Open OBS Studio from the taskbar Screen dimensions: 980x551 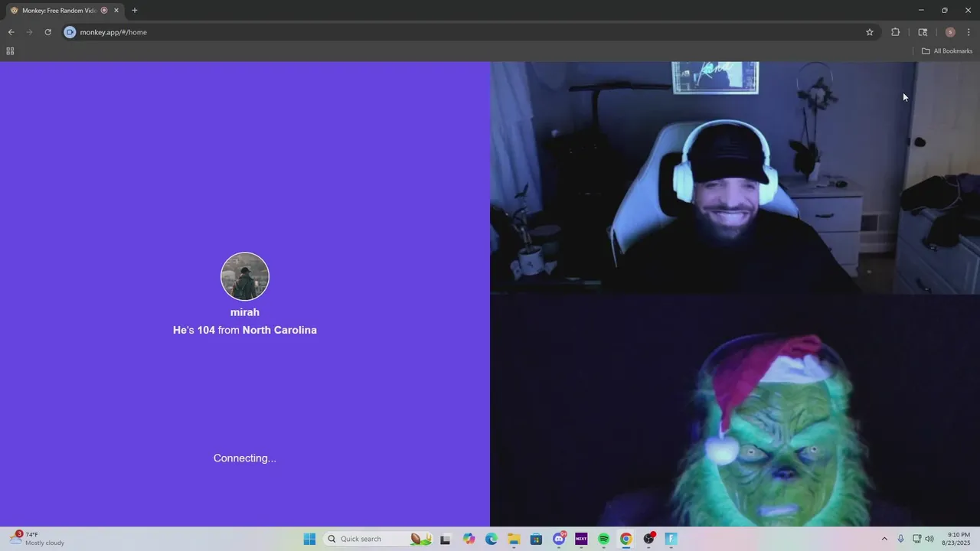point(649,539)
